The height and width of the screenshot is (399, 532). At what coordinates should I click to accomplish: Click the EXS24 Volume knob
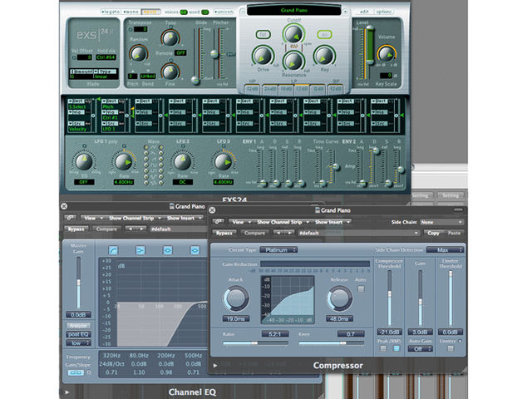tap(386, 53)
